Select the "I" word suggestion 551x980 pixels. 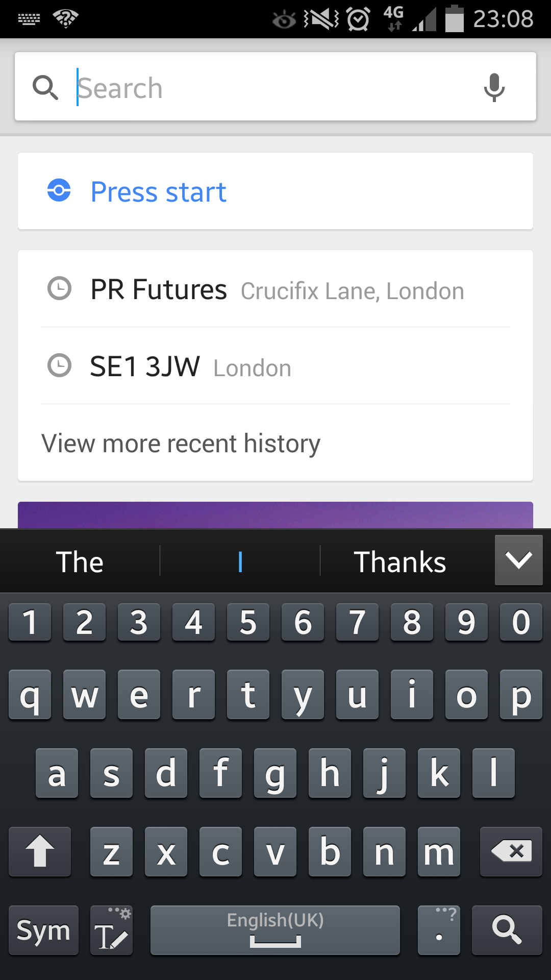point(240,562)
